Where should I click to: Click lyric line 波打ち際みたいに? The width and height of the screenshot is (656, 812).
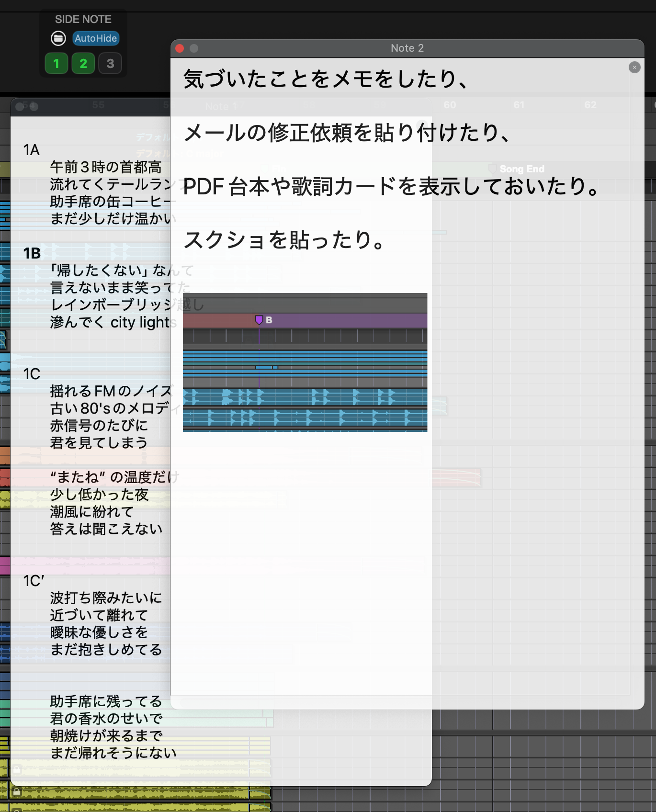(106, 598)
